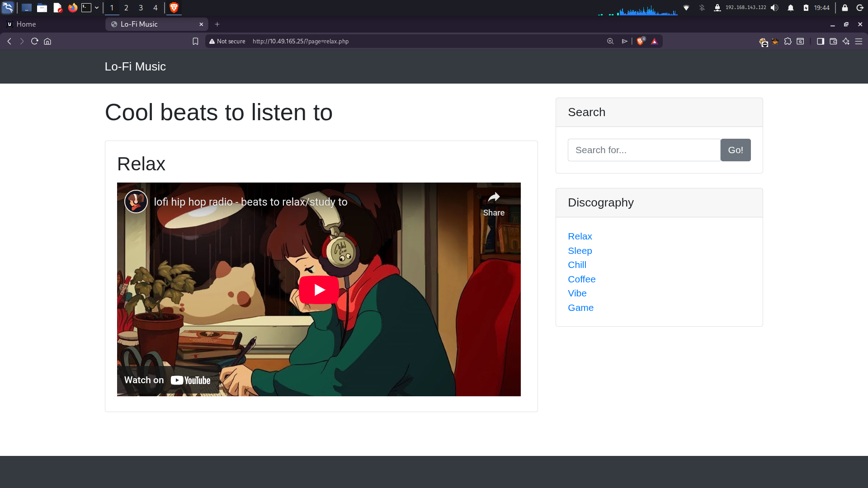Focus the Search for... input field
The image size is (868, 488).
click(x=644, y=150)
